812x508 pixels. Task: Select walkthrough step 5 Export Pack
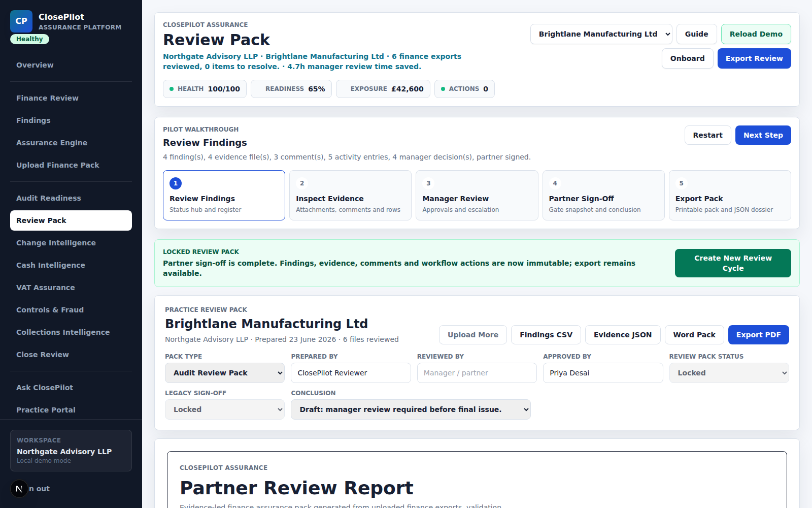(730, 195)
